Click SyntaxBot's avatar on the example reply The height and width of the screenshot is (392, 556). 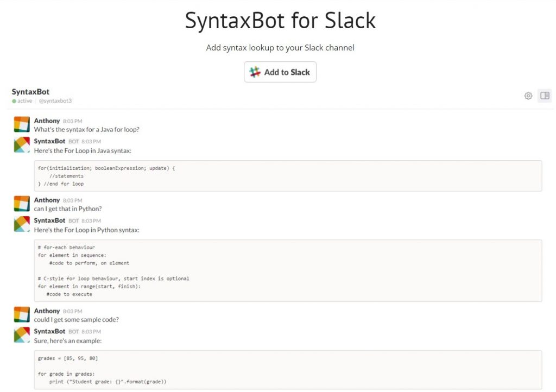click(x=22, y=335)
